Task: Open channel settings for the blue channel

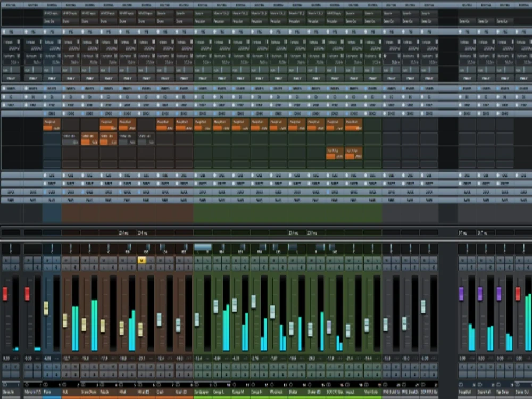Action: tap(56, 268)
